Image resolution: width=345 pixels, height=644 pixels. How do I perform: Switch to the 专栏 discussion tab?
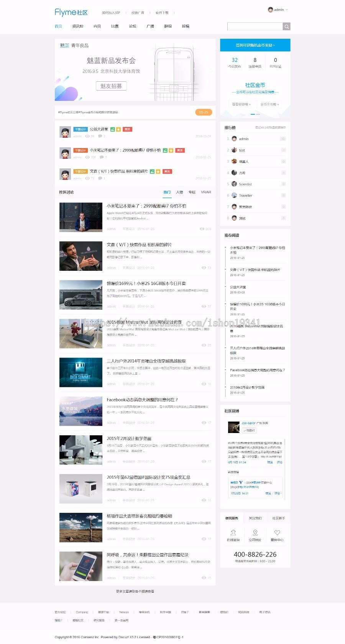click(x=192, y=192)
